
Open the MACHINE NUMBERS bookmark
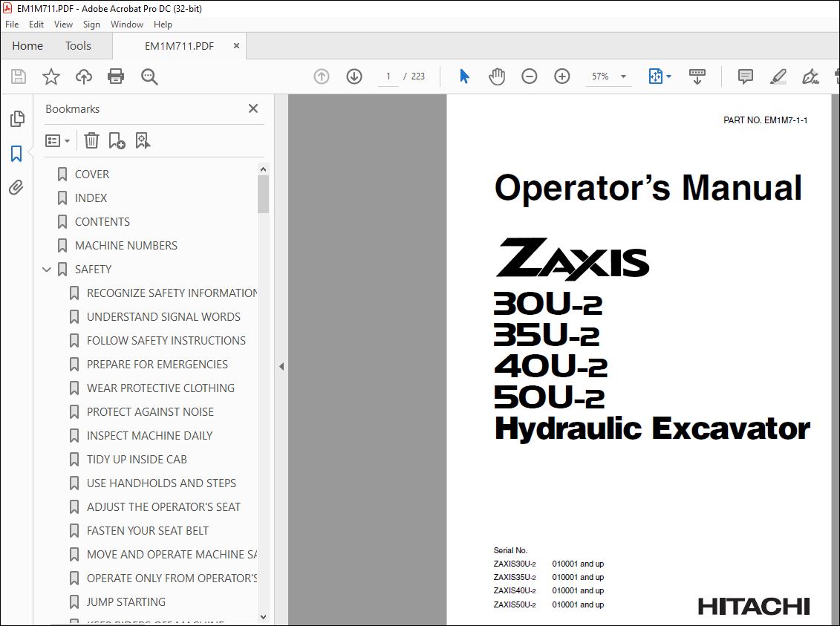(x=126, y=245)
